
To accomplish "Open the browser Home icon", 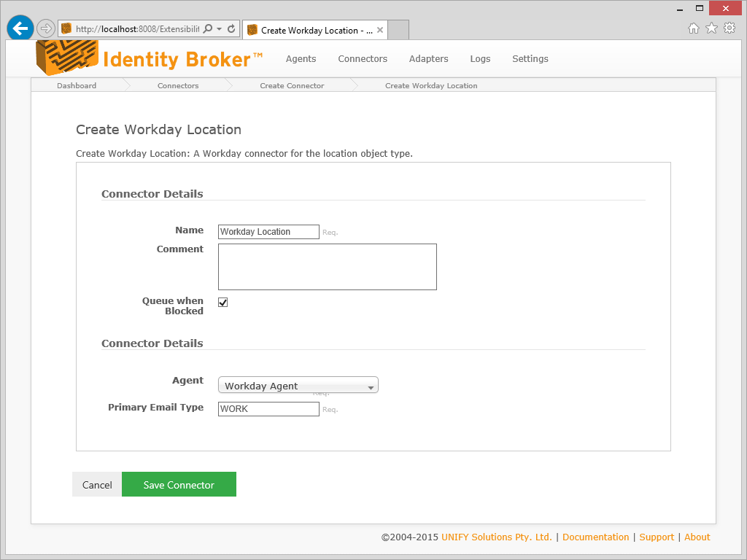I will (694, 28).
